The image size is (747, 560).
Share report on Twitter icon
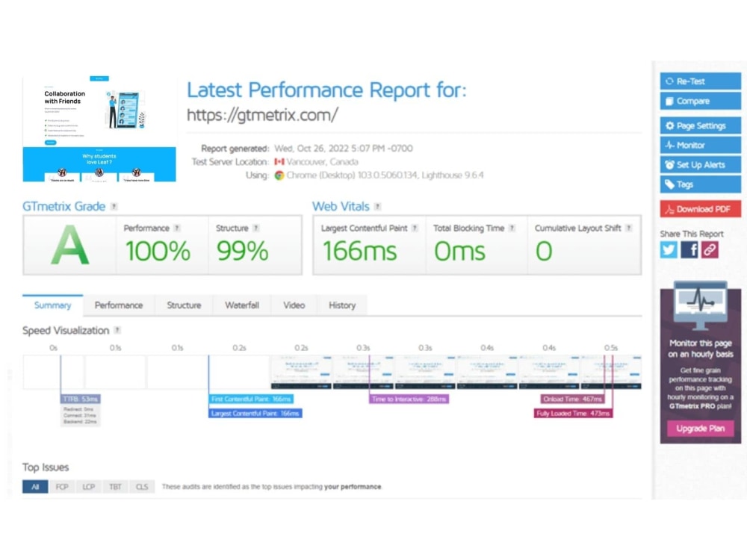tap(669, 249)
